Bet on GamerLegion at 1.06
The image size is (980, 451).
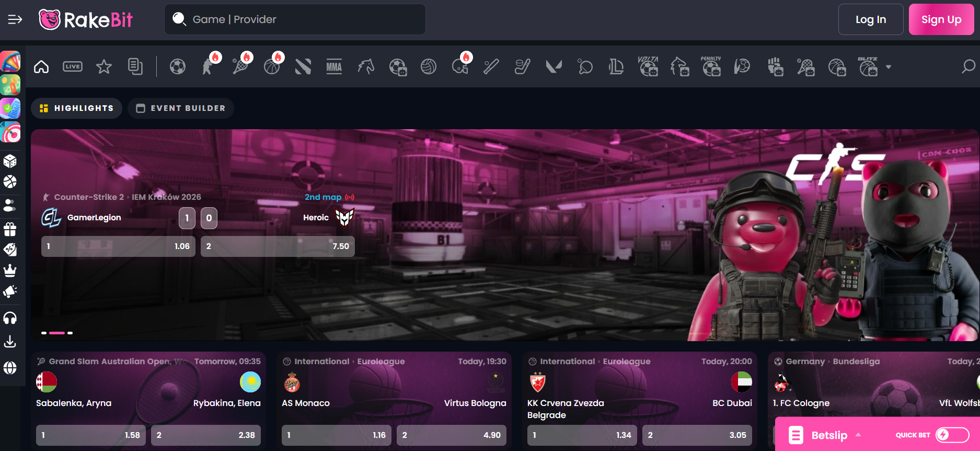[118, 246]
